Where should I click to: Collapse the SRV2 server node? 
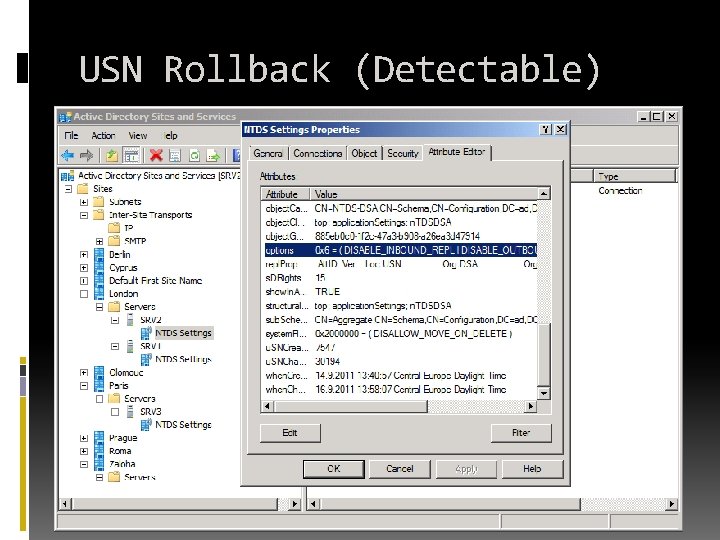115,320
